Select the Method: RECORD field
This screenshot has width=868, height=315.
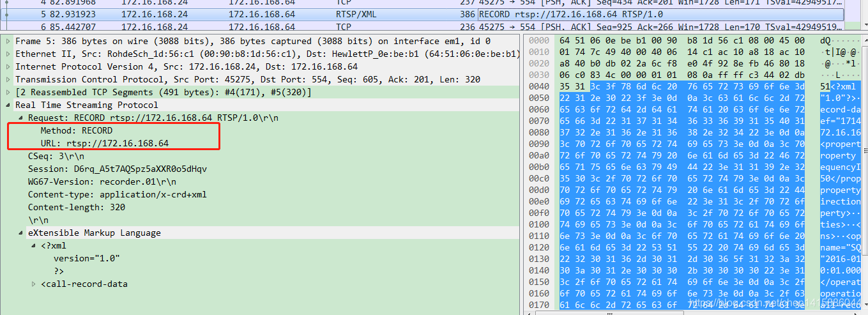[77, 130]
